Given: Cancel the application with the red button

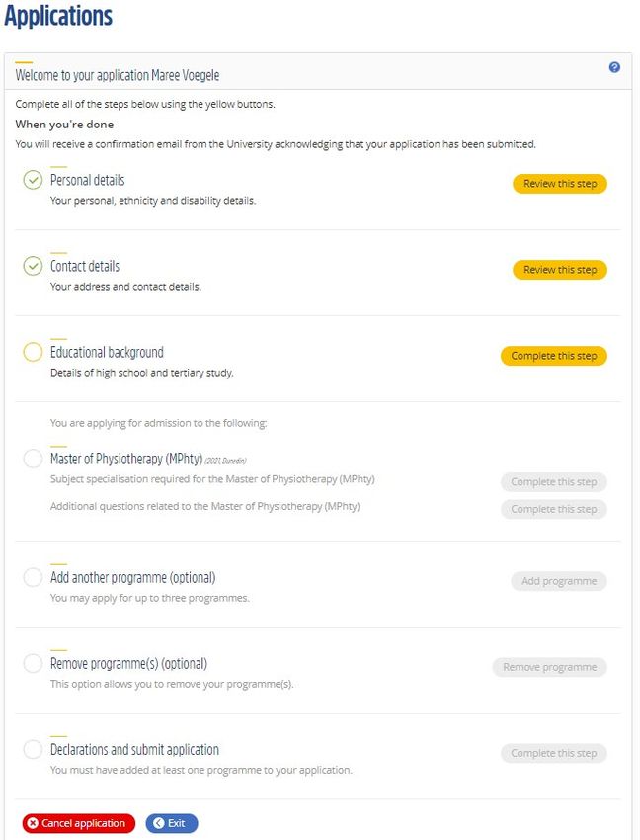Looking at the screenshot, I should (79, 823).
